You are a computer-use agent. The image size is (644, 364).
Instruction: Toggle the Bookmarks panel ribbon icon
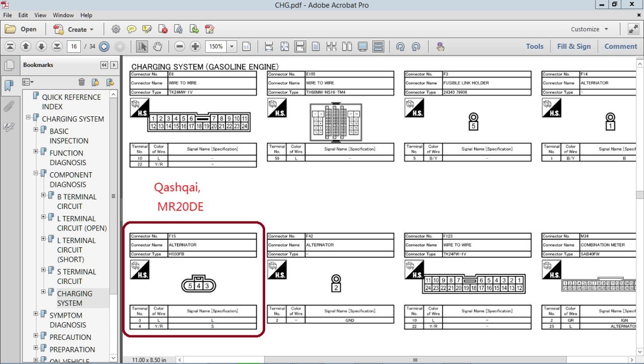(9, 86)
